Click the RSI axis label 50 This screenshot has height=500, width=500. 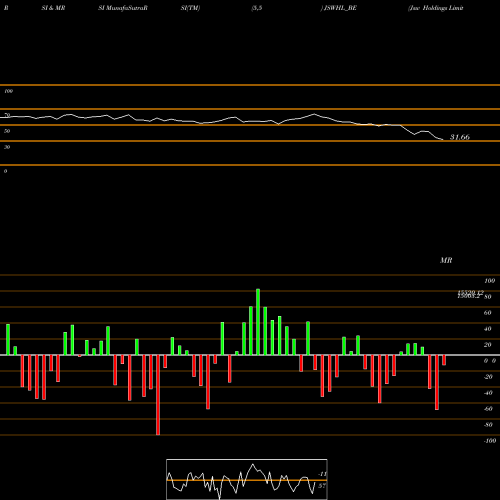[7, 131]
